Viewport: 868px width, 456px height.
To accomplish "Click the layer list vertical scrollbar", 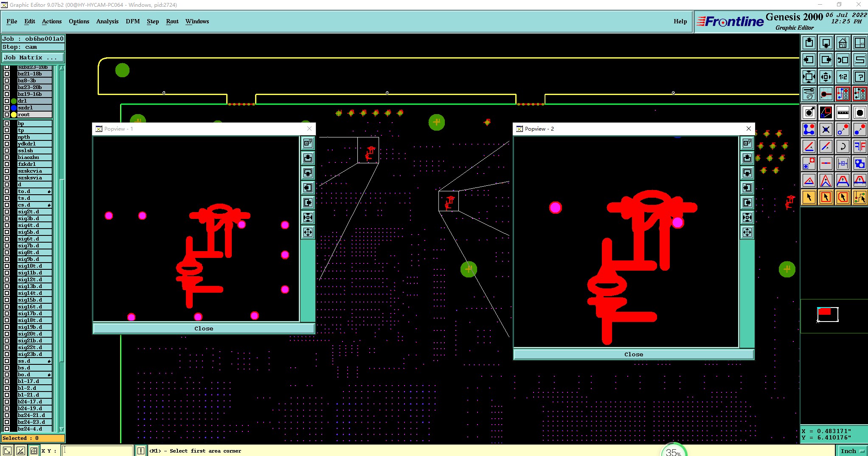I will click(x=62, y=249).
